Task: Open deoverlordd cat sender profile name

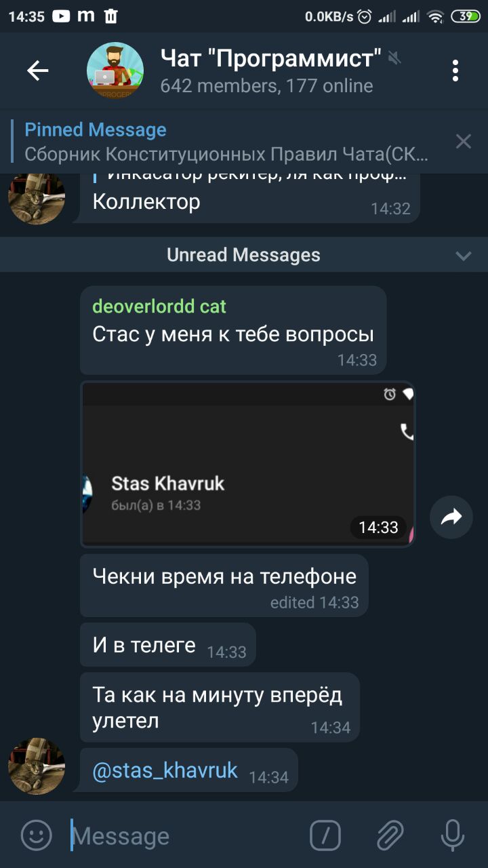Action: tap(159, 307)
